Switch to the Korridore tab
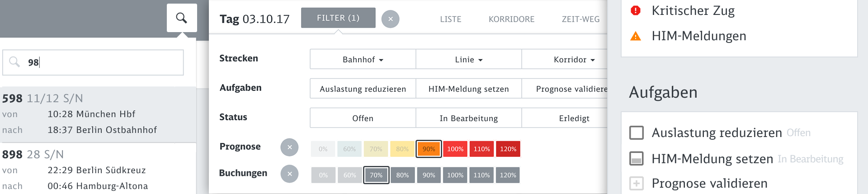Viewport: 868px width, 194px height. (x=511, y=19)
